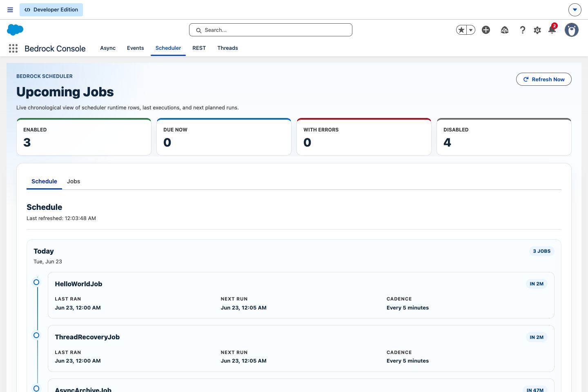This screenshot has height=392, width=588.
Task: Open the App Launcher dots grid
Action: [x=13, y=49]
